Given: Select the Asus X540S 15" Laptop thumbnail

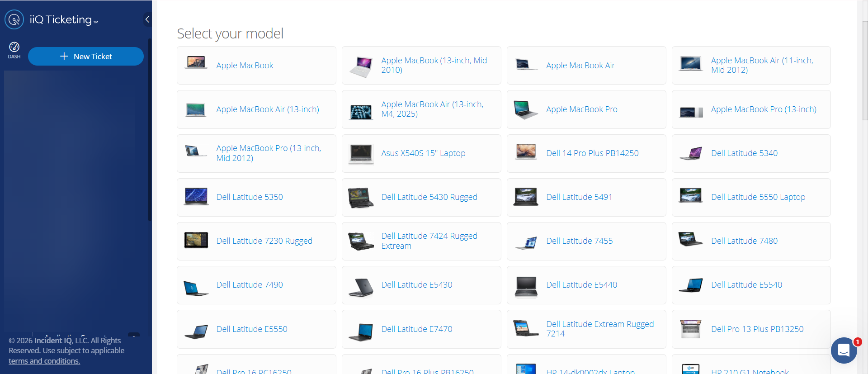Looking at the screenshot, I should pos(361,154).
